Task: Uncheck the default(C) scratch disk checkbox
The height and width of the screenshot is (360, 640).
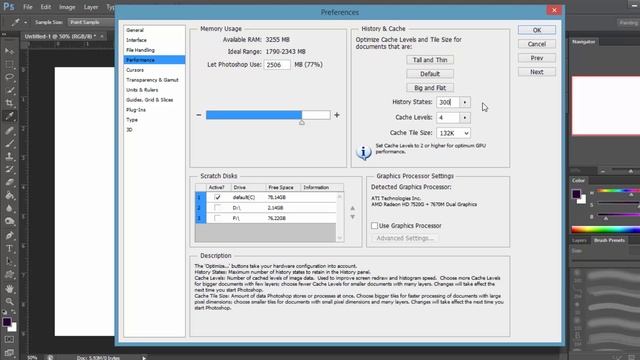Action: pyautogui.click(x=217, y=197)
